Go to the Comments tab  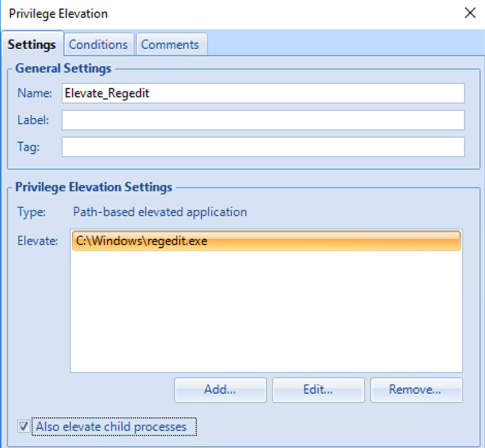(x=170, y=45)
